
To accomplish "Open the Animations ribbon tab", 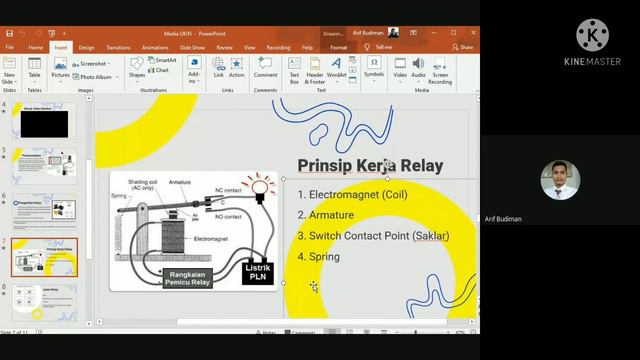I will (155, 47).
